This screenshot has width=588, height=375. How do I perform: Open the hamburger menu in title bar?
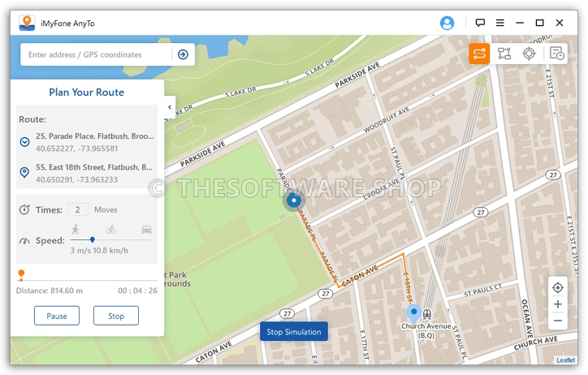point(499,23)
